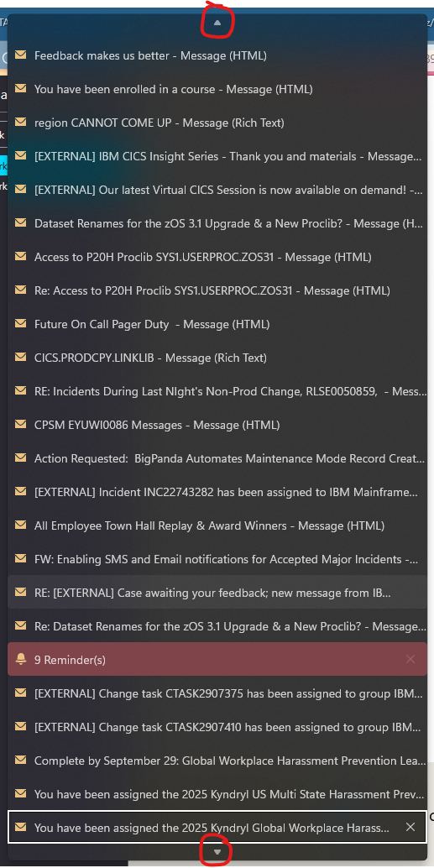The height and width of the screenshot is (868, 434).
Task: Open 'Re: Access to P20H Proclib' reply window
Action: [217, 290]
